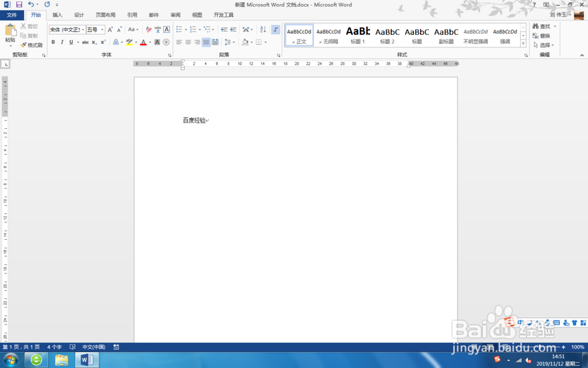The image size is (588, 368).
Task: Click the Format Painter (格式刷) brush
Action: tap(32, 45)
